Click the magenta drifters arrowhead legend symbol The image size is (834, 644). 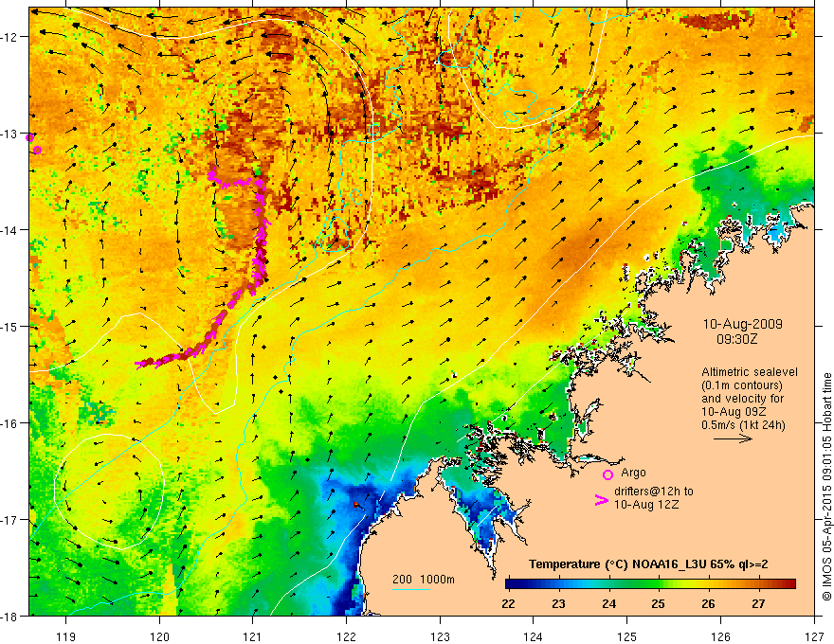click(x=602, y=500)
